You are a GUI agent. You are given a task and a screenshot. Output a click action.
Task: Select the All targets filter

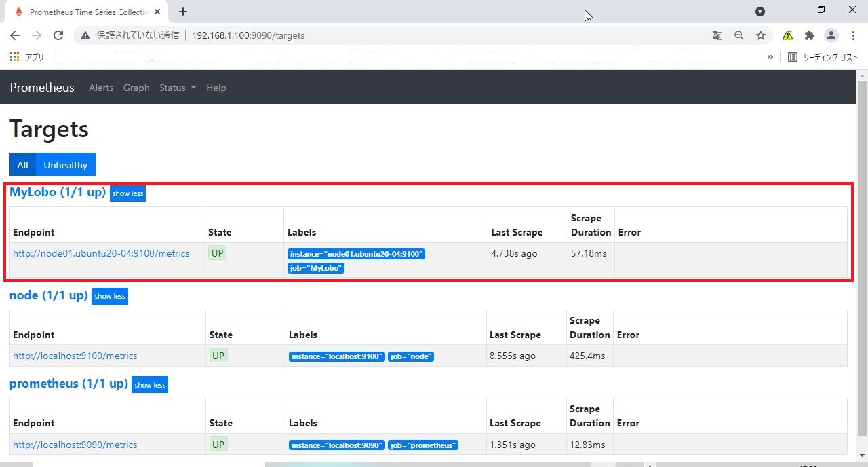[x=22, y=164]
